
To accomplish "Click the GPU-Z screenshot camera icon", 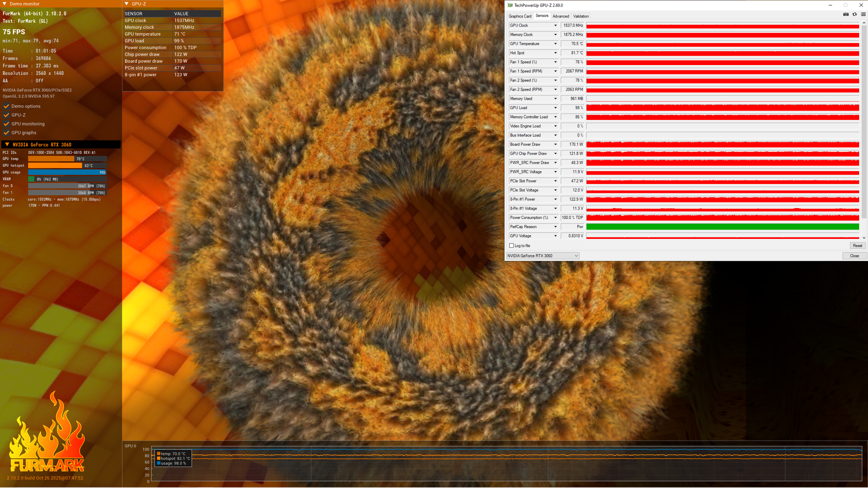I will coord(846,14).
